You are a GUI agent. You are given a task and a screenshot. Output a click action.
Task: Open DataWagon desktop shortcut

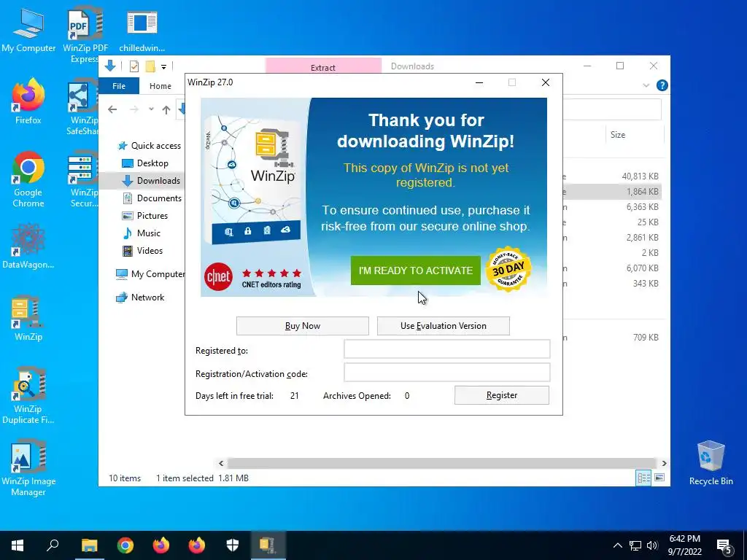28,246
